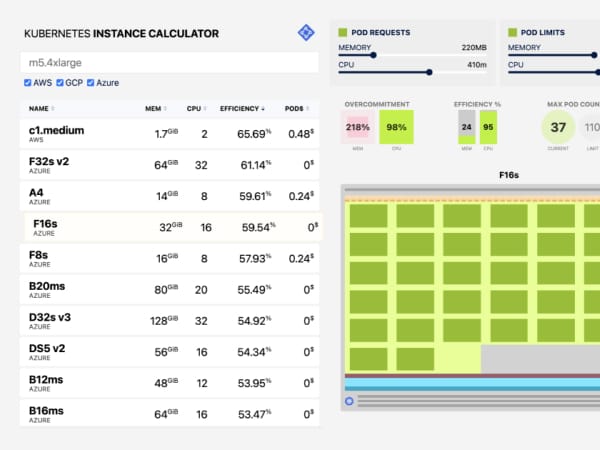The image size is (600, 450).
Task: Click Pod Requests MEMORY slider handle
Action: pyautogui.click(x=373, y=55)
